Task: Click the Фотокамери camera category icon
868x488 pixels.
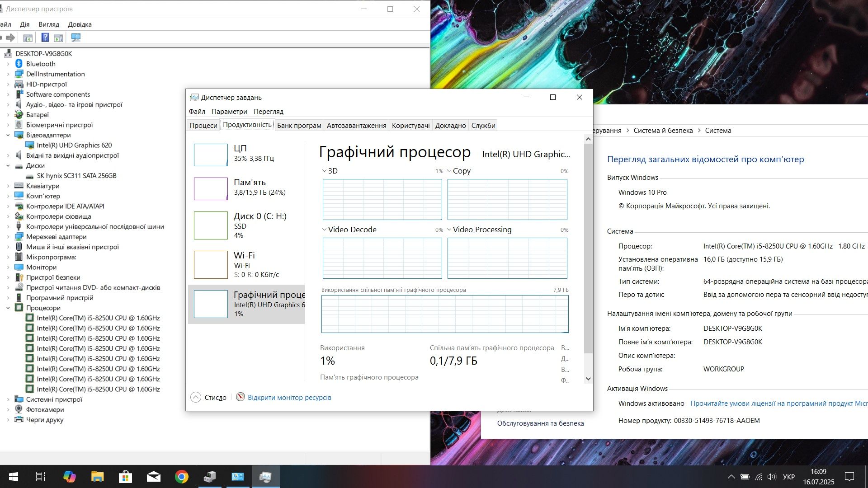Action: (19, 409)
